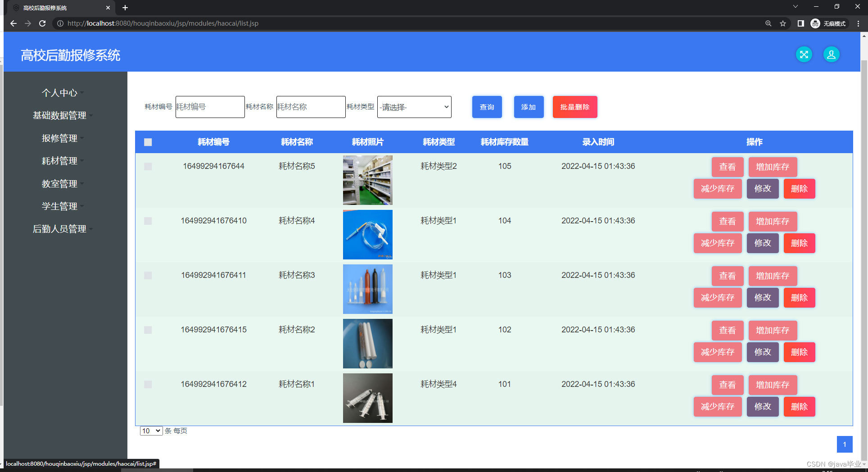Click the browser back arrow

coord(14,23)
